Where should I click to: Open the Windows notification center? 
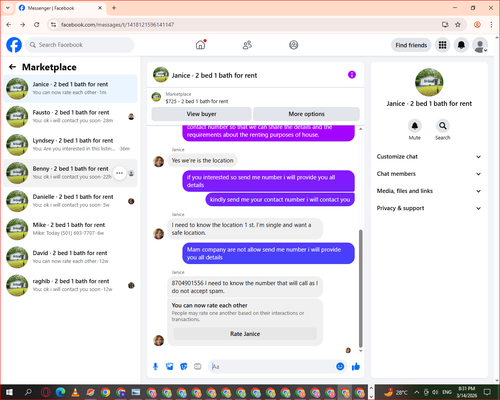(x=487, y=392)
